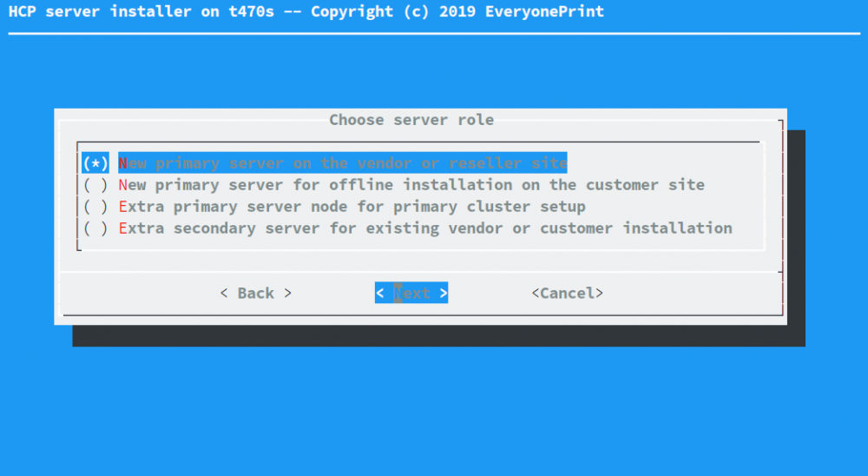Click 'Extra primary server node for primary cluster' label

tap(352, 207)
